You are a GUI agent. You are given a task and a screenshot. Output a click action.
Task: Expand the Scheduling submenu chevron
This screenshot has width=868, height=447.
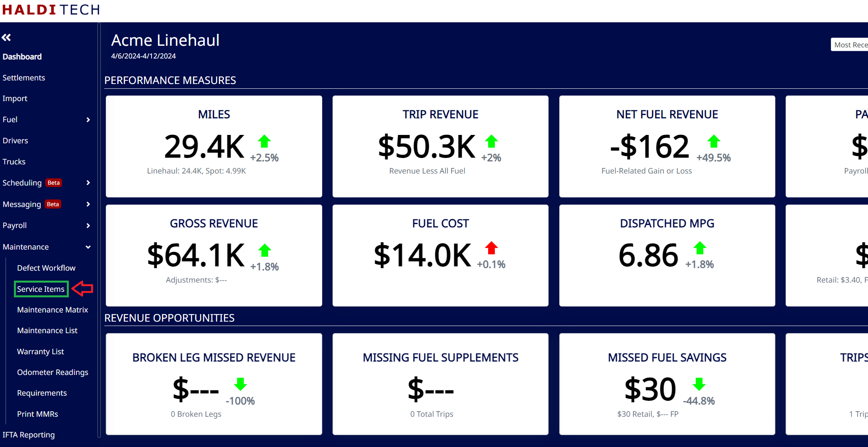click(x=88, y=183)
